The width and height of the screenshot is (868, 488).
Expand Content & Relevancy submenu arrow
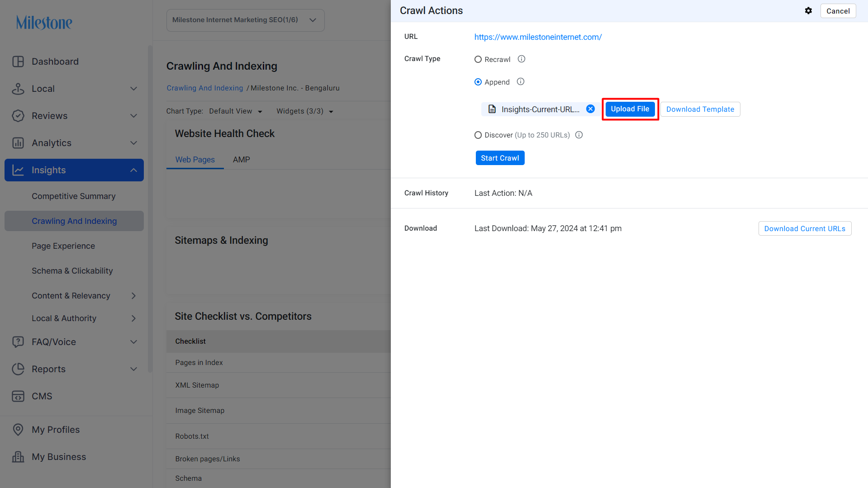coord(133,296)
